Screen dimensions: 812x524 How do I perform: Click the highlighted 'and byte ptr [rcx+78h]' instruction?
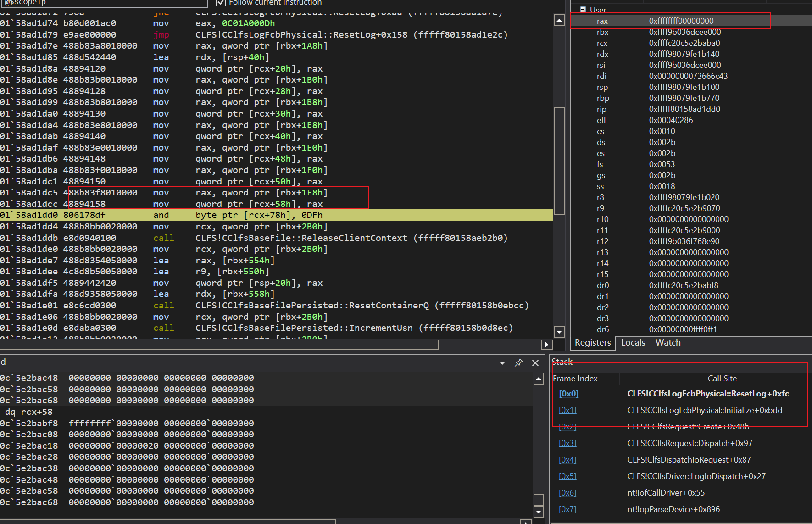tap(276, 215)
